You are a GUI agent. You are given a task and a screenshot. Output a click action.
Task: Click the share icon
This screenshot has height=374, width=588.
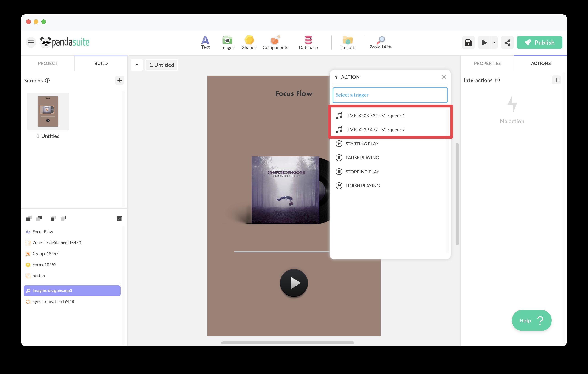tap(507, 43)
